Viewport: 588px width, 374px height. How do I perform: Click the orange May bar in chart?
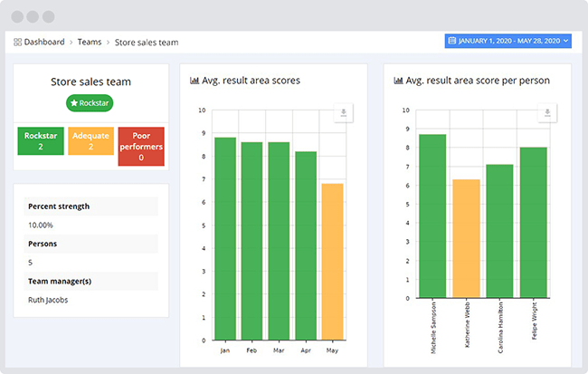tap(333, 262)
